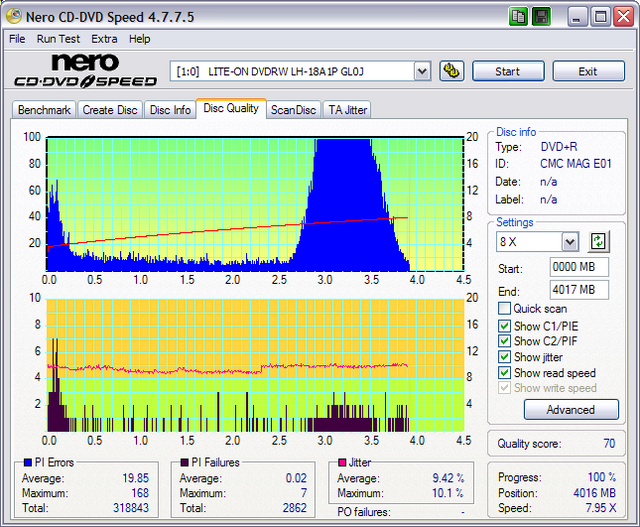640x527 pixels.
Task: Click the save floppy disk icon
Action: tap(542, 17)
